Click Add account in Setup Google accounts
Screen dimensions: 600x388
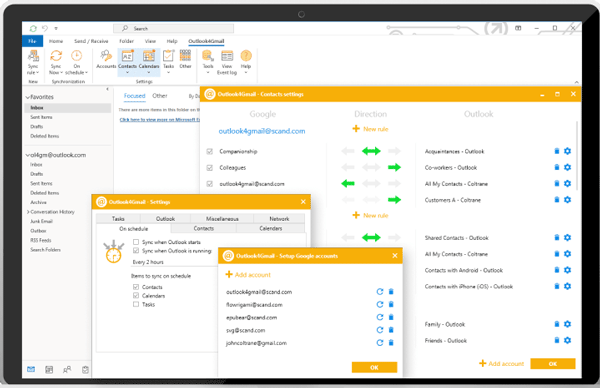[x=248, y=275]
